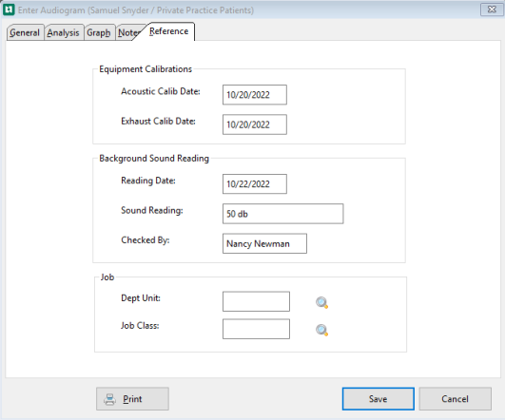Switch to the Graph tab
This screenshot has height=420, width=505.
point(99,32)
